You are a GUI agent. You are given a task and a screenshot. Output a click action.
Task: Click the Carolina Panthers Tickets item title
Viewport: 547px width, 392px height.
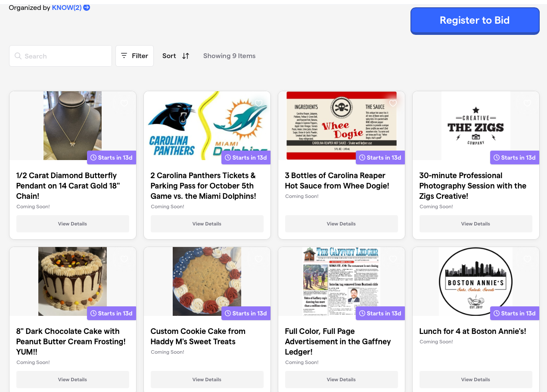(x=203, y=186)
